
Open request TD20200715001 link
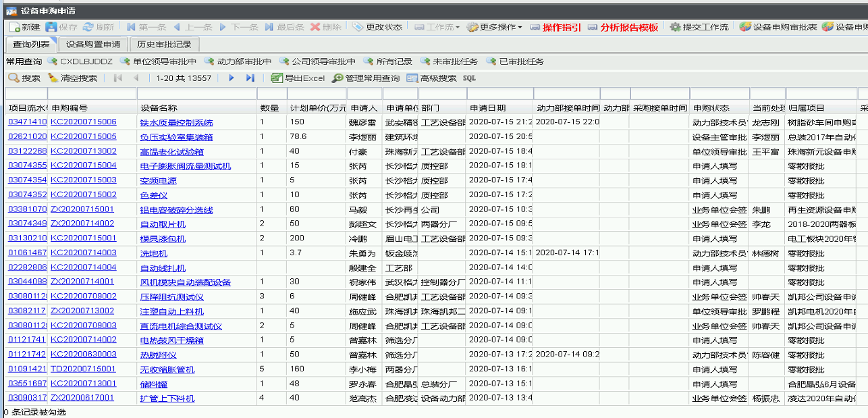[84, 369]
